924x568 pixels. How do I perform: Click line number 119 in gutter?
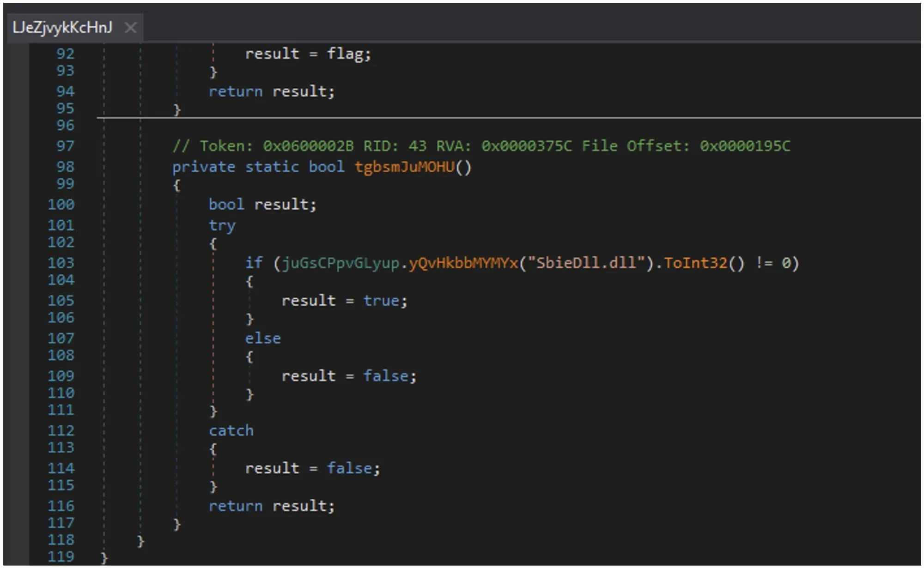(61, 556)
